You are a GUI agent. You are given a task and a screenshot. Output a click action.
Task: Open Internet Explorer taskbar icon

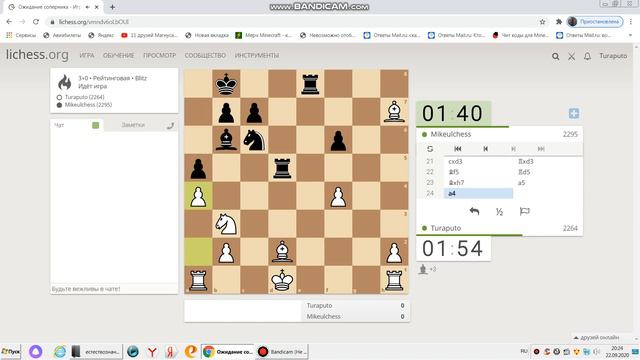[x=60, y=351]
